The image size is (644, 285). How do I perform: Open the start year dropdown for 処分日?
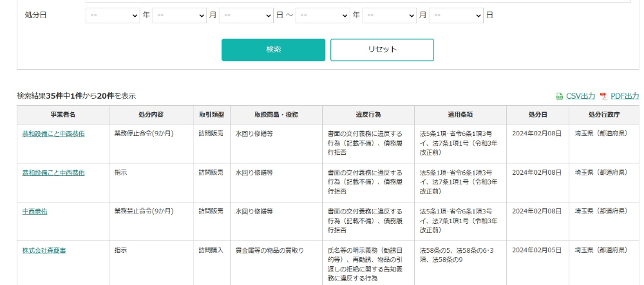(x=113, y=15)
